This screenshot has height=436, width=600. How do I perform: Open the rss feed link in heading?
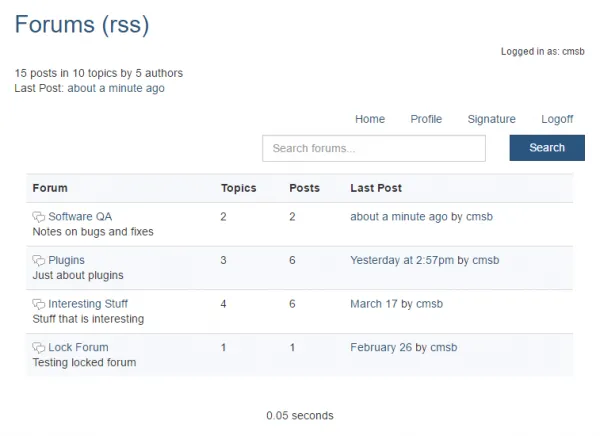click(125, 26)
